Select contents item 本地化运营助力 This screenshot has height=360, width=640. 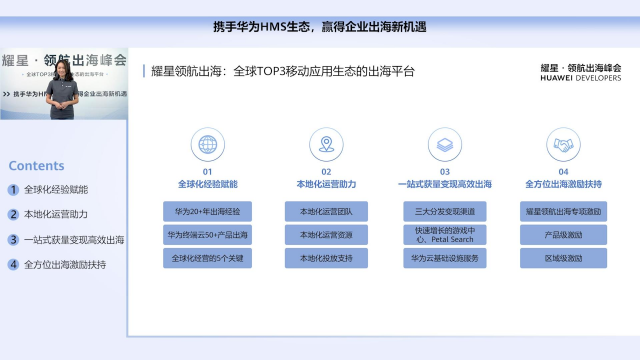(x=56, y=214)
